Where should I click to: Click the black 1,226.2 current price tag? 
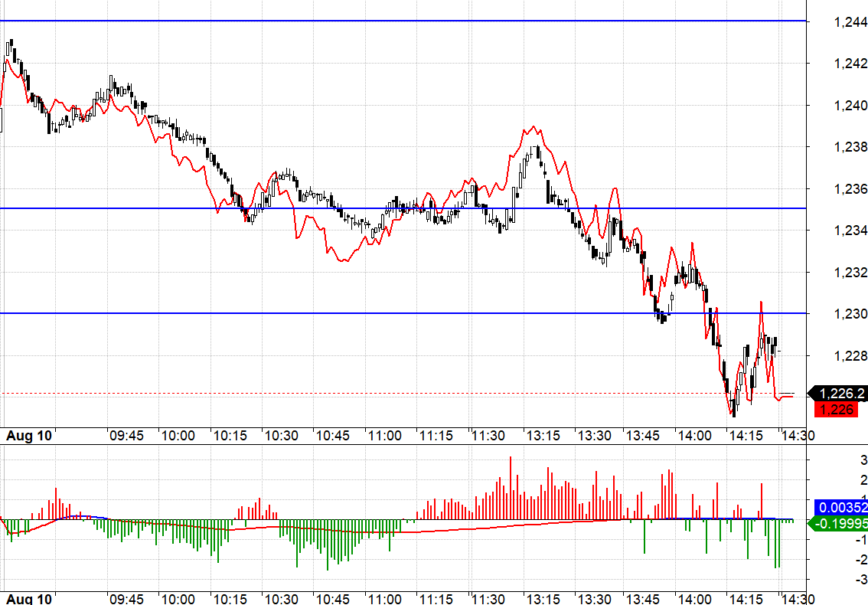point(841,394)
